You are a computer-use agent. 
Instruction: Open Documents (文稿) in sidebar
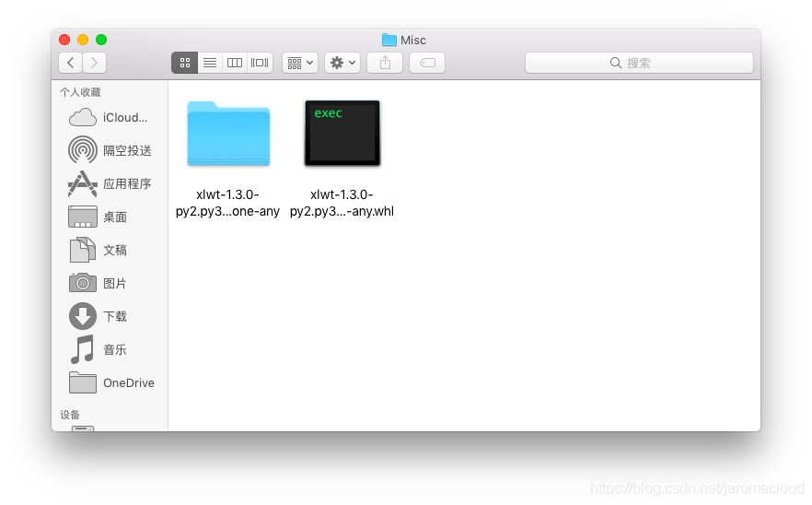(x=98, y=250)
